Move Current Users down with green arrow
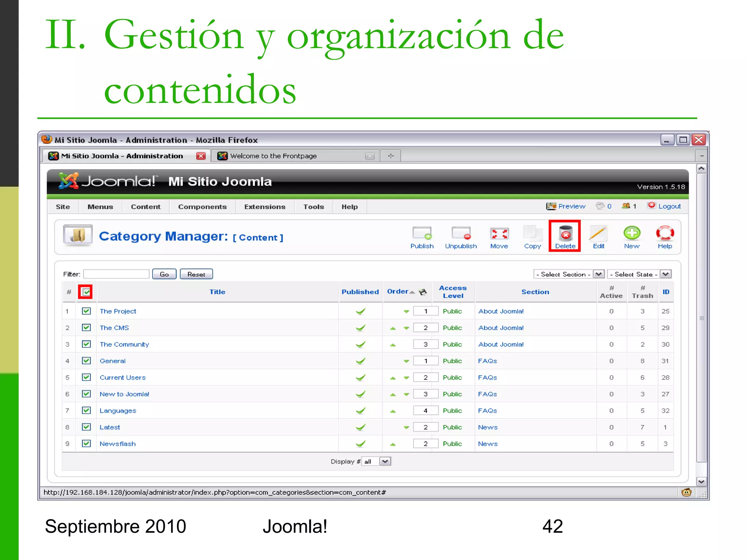This screenshot has height=560, width=747. pyautogui.click(x=406, y=378)
